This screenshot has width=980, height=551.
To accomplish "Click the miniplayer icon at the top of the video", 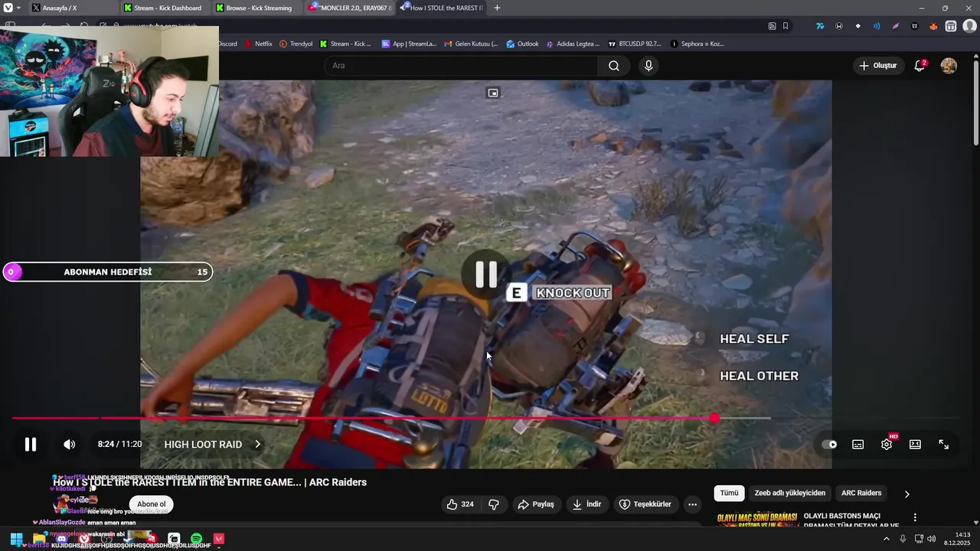I will click(493, 93).
